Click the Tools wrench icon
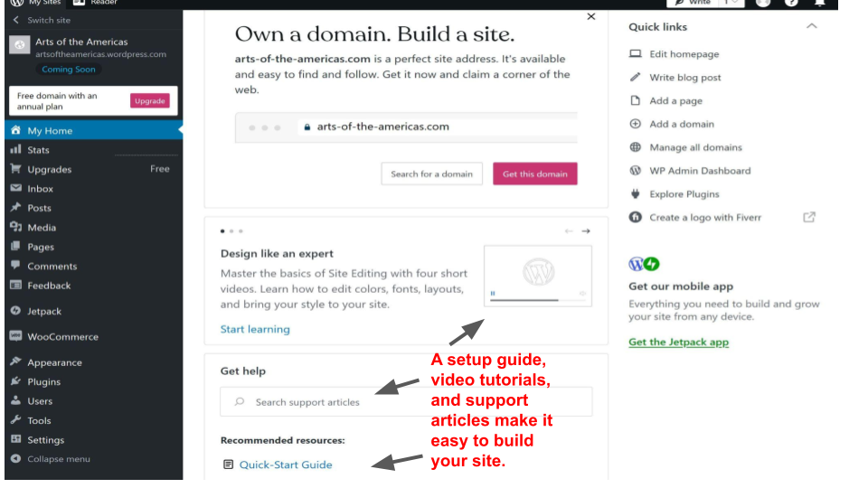The height and width of the screenshot is (488, 868). tap(15, 420)
